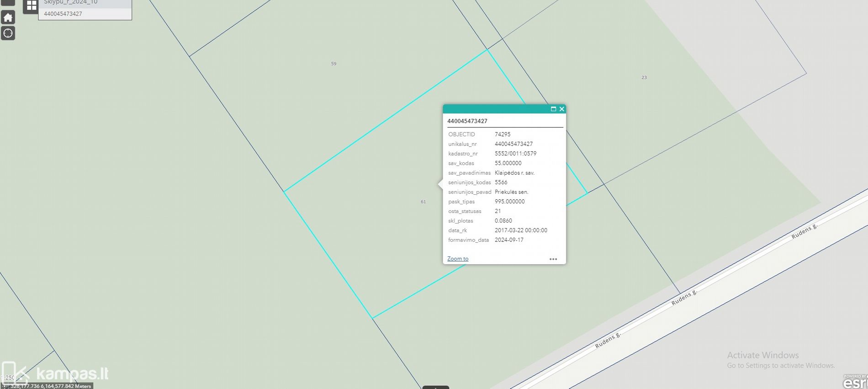
Task: Click the coordinates readout bar
Action: (51, 386)
